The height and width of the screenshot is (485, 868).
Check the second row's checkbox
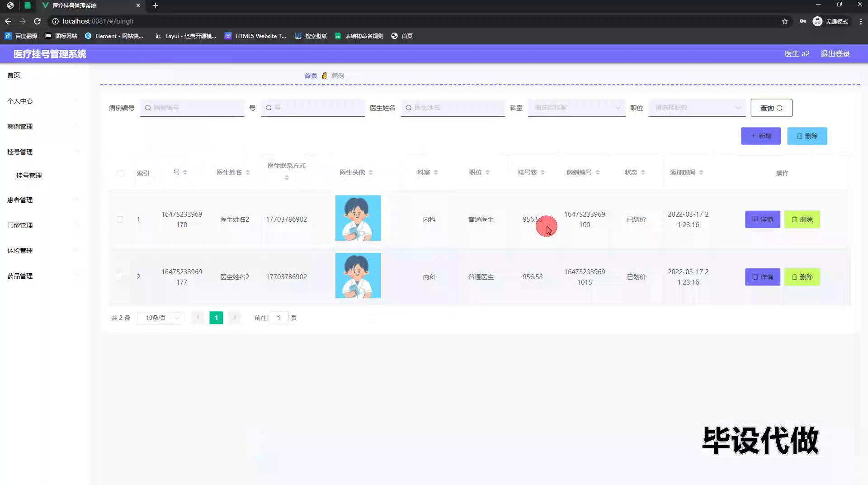[120, 277]
